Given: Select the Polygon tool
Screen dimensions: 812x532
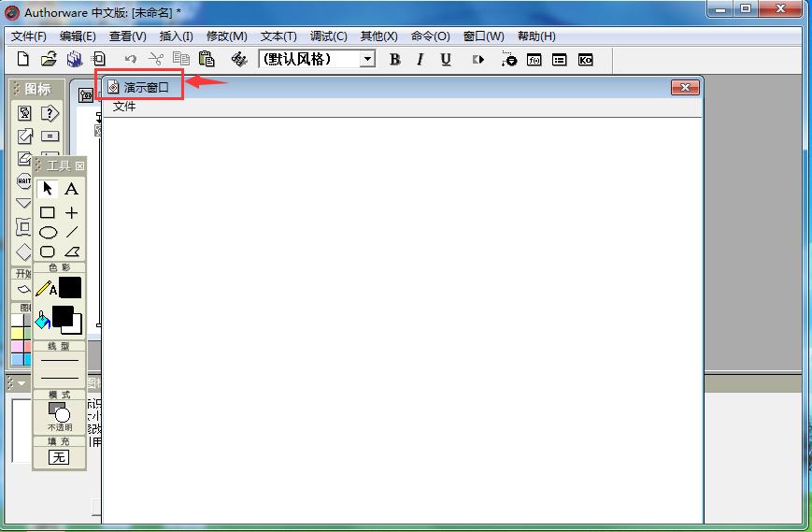Looking at the screenshot, I should click(72, 252).
